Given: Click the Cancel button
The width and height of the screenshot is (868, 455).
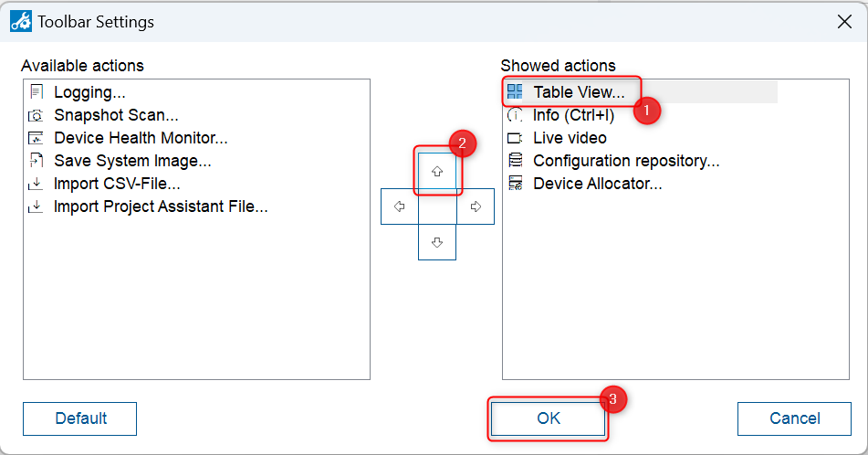Looking at the screenshot, I should (794, 418).
